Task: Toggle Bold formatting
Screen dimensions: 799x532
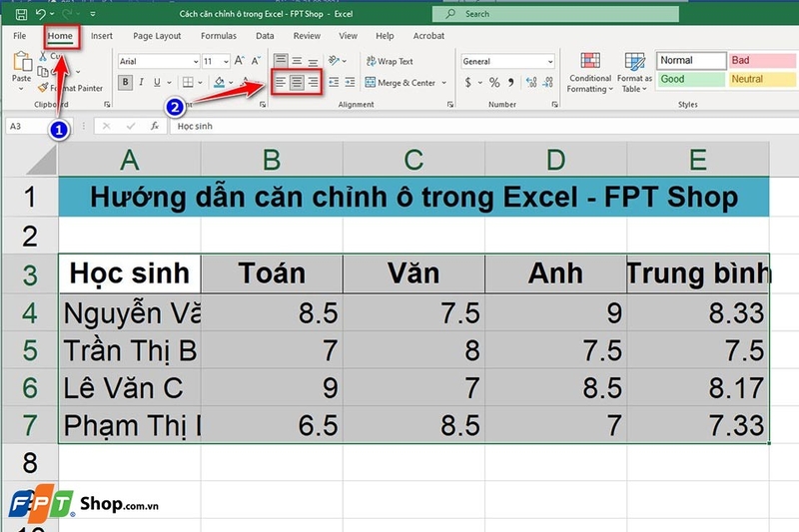Action: pos(126,83)
